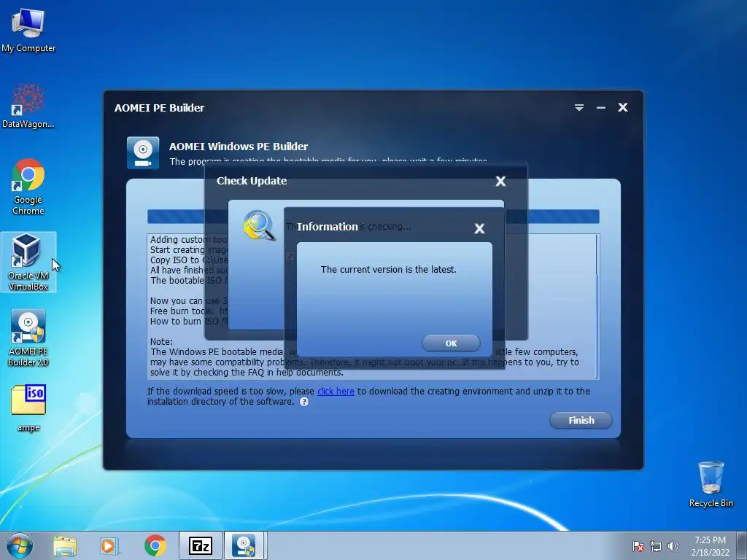This screenshot has width=747, height=560.
Task: Click the build progress bar
Action: [x=373, y=216]
